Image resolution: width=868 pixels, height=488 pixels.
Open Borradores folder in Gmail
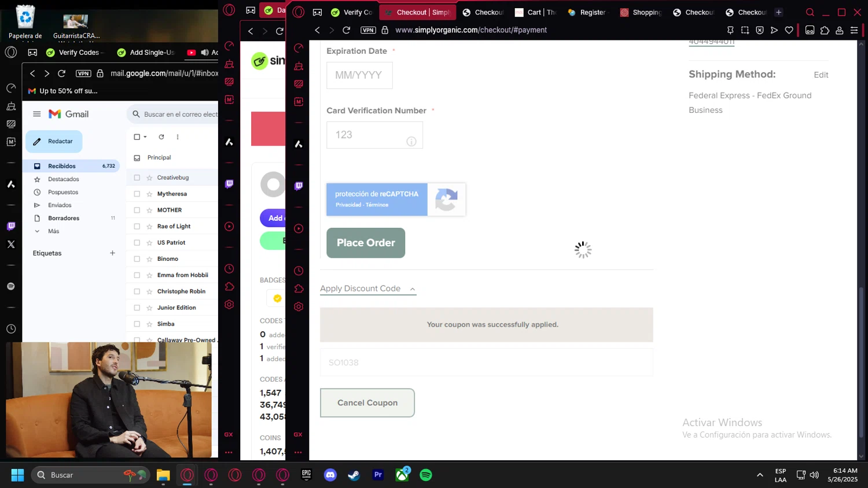[x=72, y=218]
